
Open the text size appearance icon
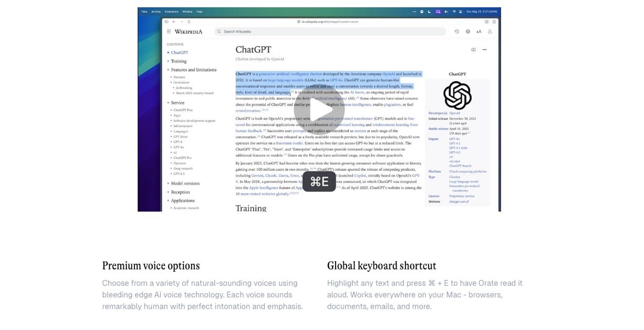479,32
